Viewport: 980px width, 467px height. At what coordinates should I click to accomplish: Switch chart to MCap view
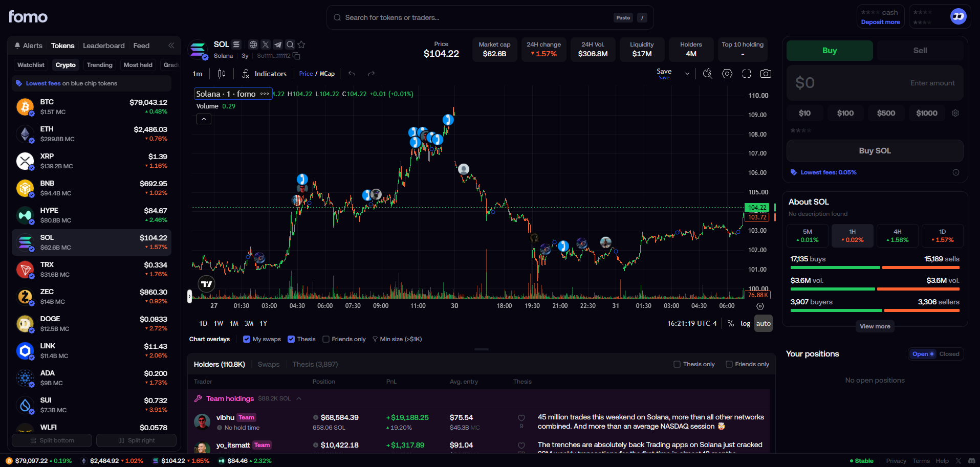tap(328, 74)
